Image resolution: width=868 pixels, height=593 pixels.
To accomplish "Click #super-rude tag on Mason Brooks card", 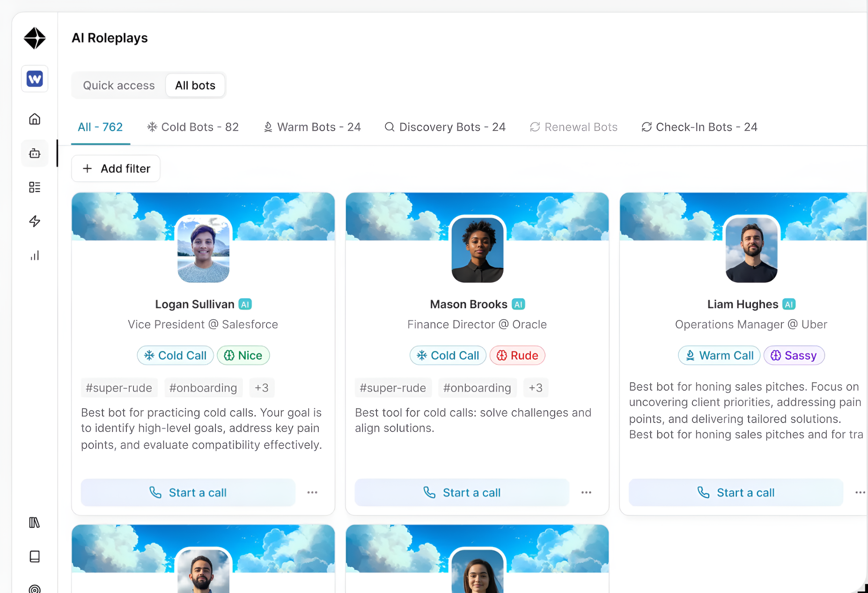I will click(393, 388).
